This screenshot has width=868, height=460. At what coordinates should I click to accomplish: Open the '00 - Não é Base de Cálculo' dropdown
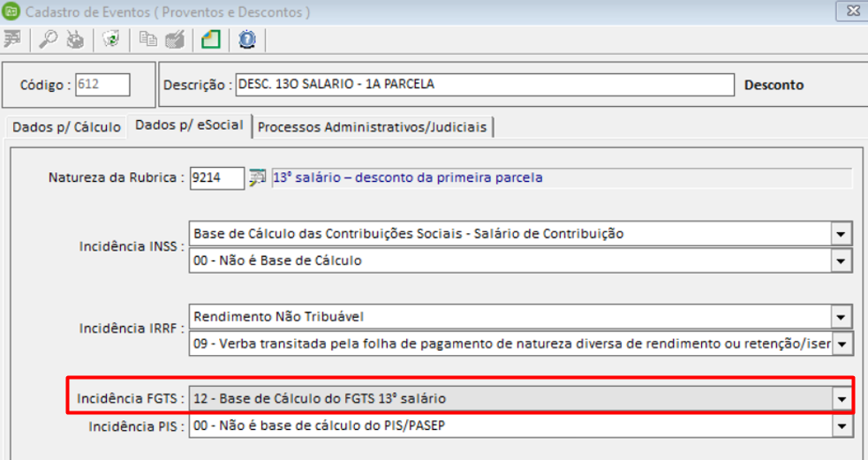pos(842,260)
